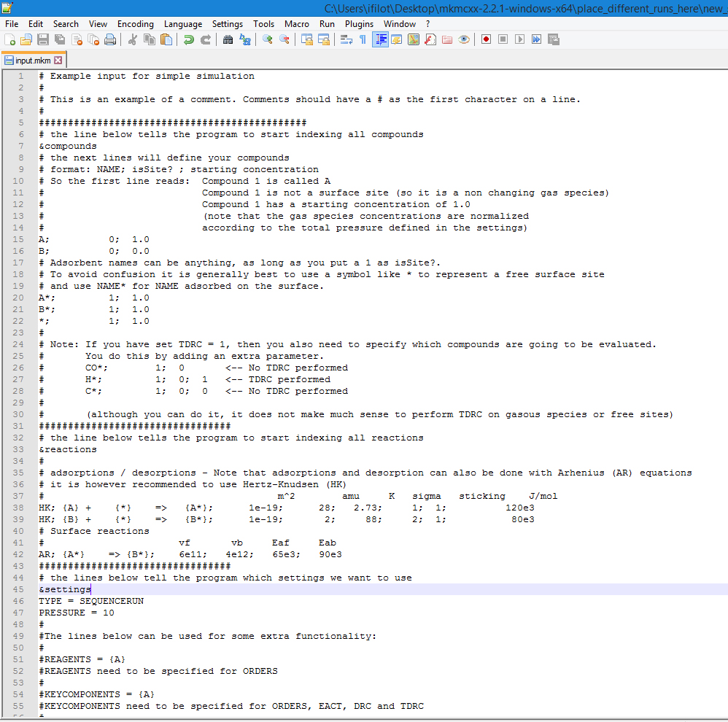
Task: Open the Encoding menu
Action: [135, 23]
